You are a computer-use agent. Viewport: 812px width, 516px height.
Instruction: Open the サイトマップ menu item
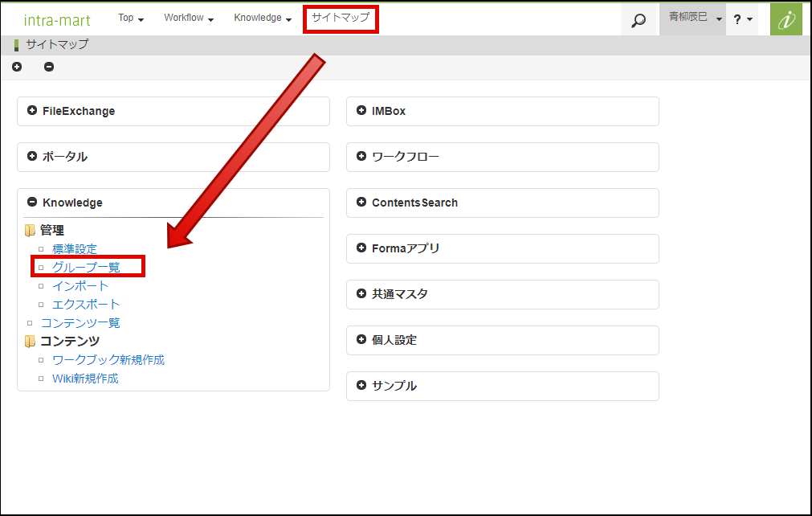341,18
